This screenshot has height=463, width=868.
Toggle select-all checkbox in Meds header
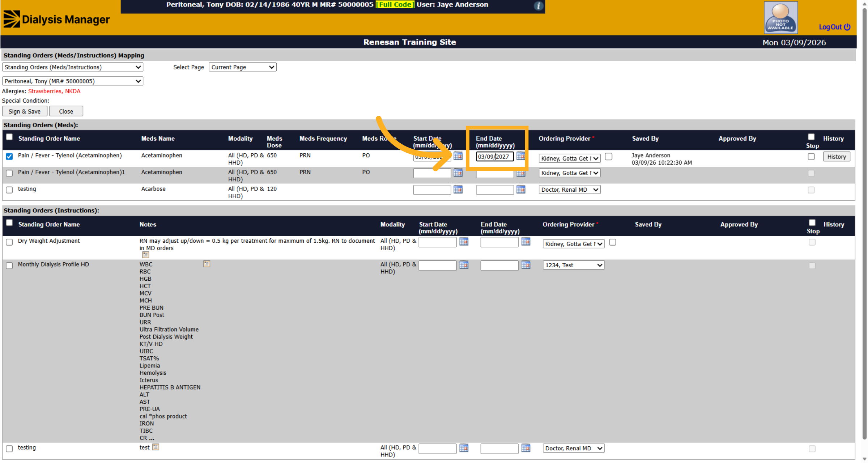pos(9,137)
